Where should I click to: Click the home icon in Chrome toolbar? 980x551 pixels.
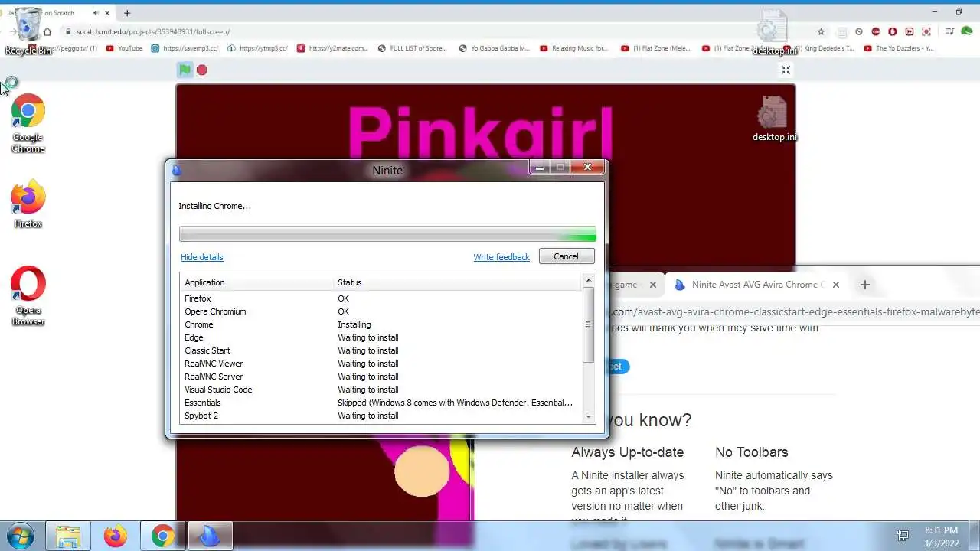click(x=47, y=31)
